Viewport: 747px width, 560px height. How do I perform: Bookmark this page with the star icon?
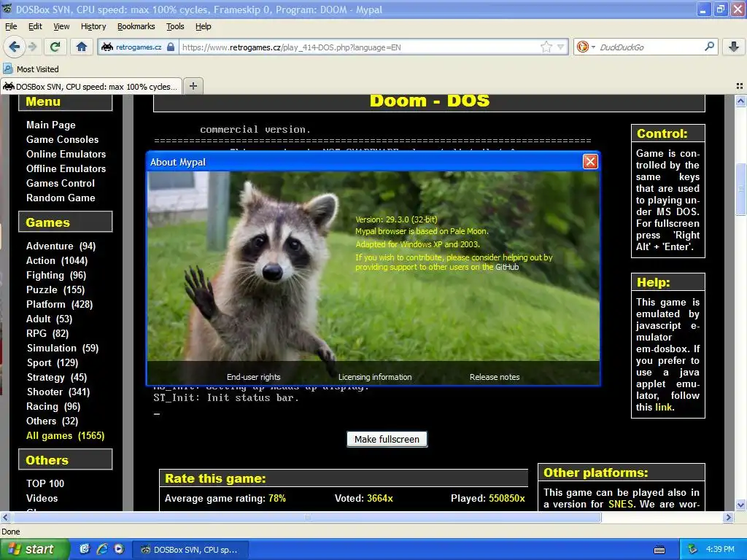click(546, 47)
